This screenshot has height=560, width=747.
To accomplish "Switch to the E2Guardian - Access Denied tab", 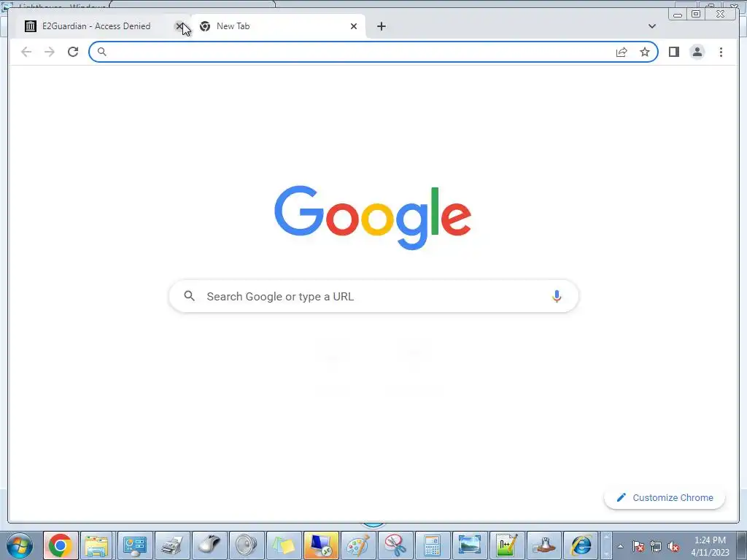I will point(96,26).
